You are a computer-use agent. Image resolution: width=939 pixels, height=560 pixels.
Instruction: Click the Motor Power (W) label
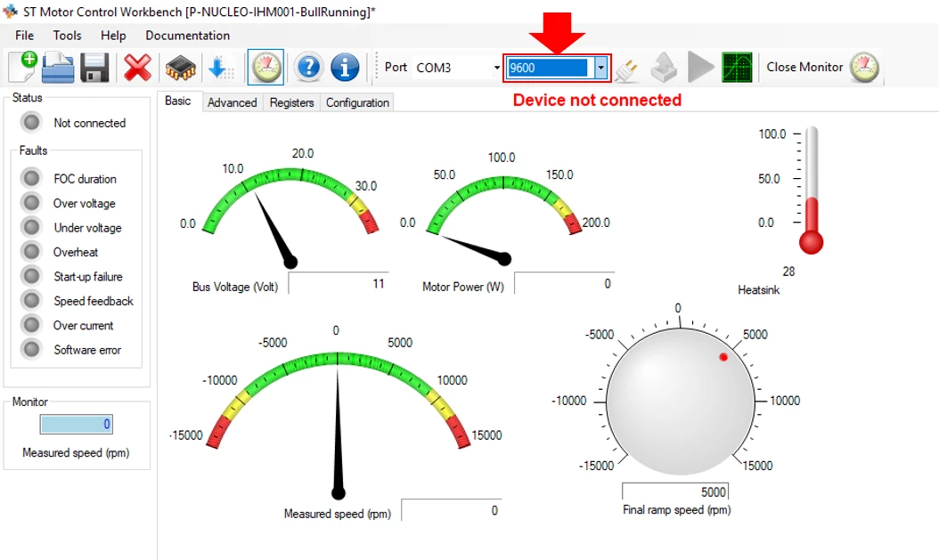tap(463, 287)
